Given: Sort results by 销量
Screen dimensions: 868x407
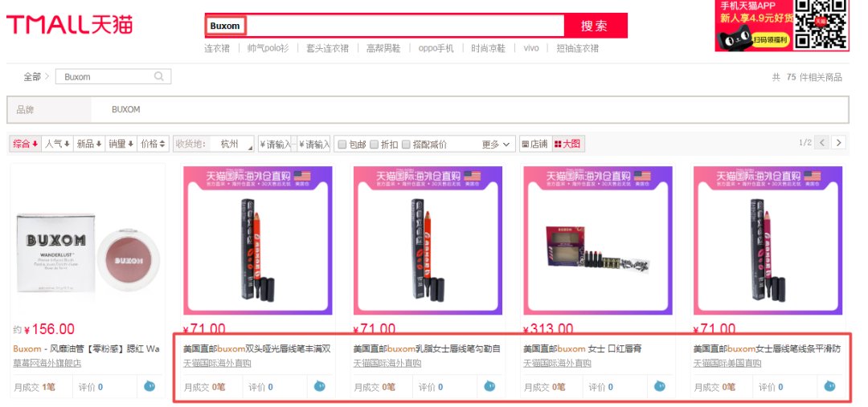Looking at the screenshot, I should pos(121,144).
